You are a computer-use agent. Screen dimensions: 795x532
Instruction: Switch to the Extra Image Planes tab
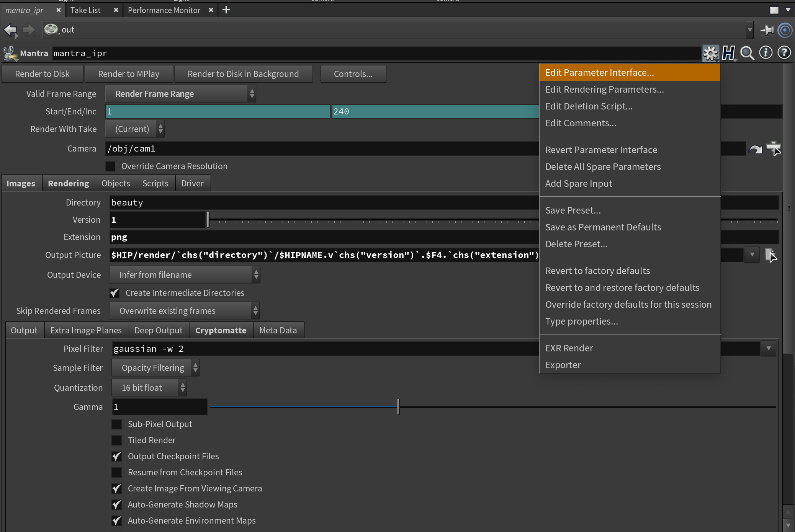click(86, 331)
